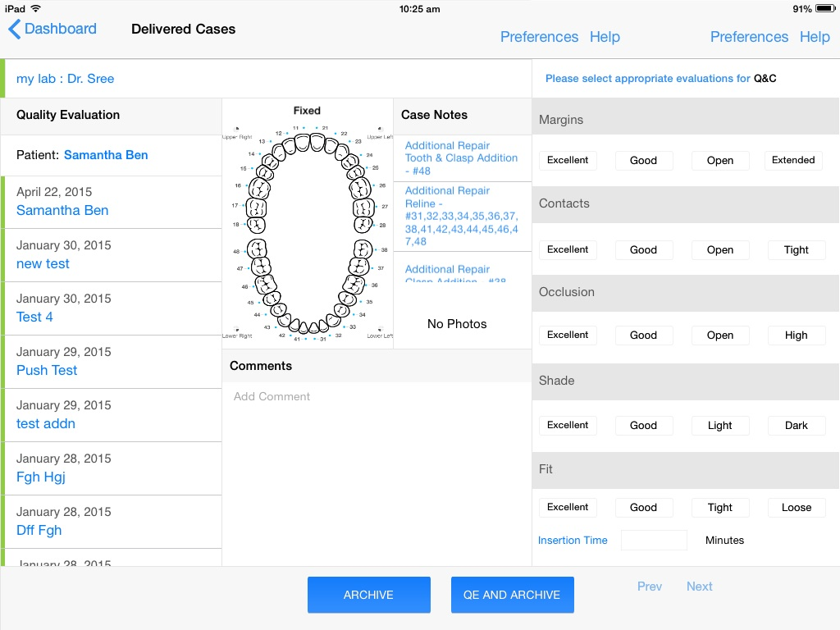Pick Dark option under Shade
Viewport: 840px width, 630px height.
tap(796, 426)
